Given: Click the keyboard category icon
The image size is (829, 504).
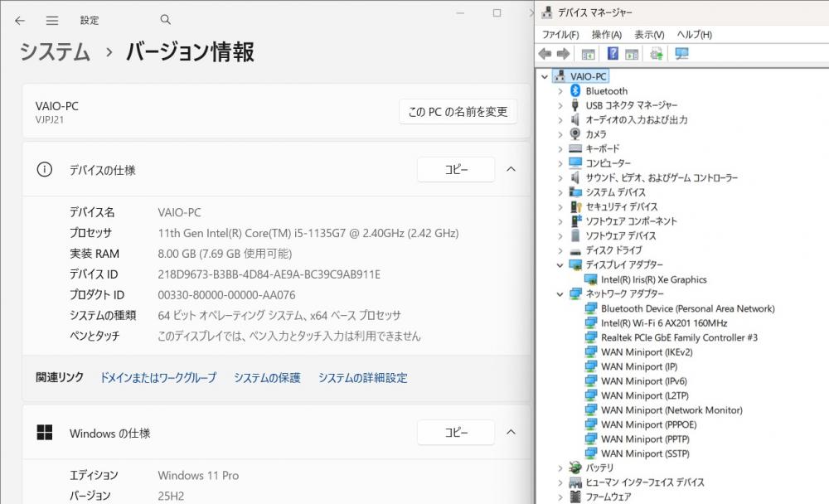Looking at the screenshot, I should point(575,148).
